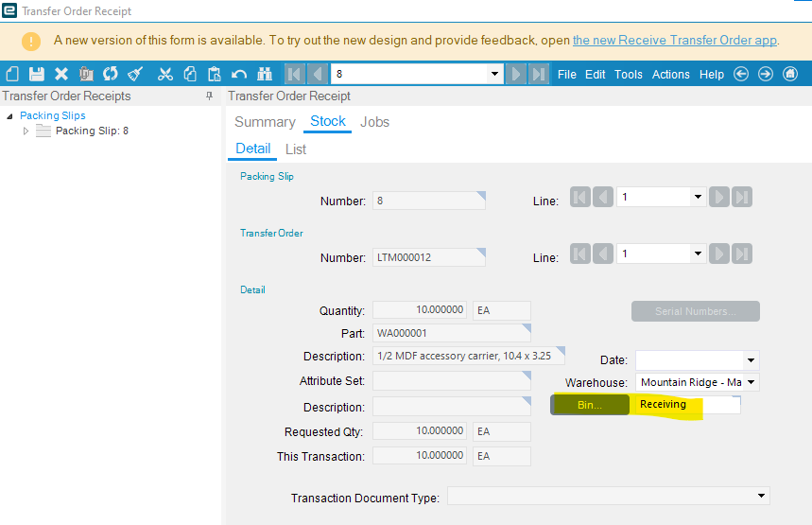Select the List sub-tab
812x525 pixels.
[x=296, y=149]
